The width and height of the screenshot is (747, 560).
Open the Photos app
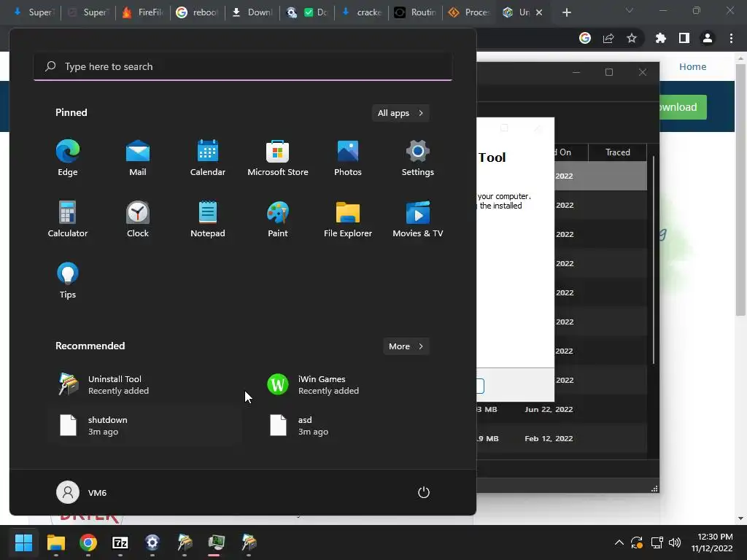(348, 158)
